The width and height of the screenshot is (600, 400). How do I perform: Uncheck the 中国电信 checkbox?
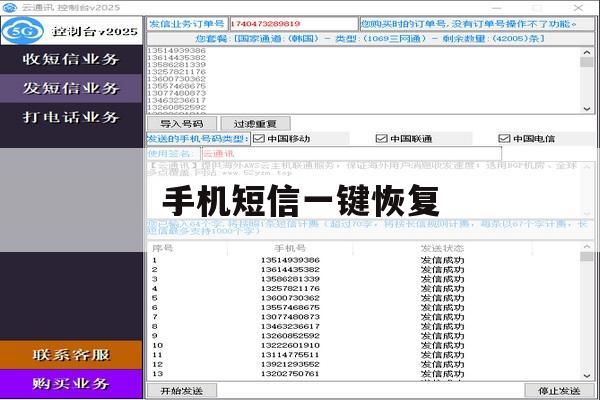[x=504, y=139]
